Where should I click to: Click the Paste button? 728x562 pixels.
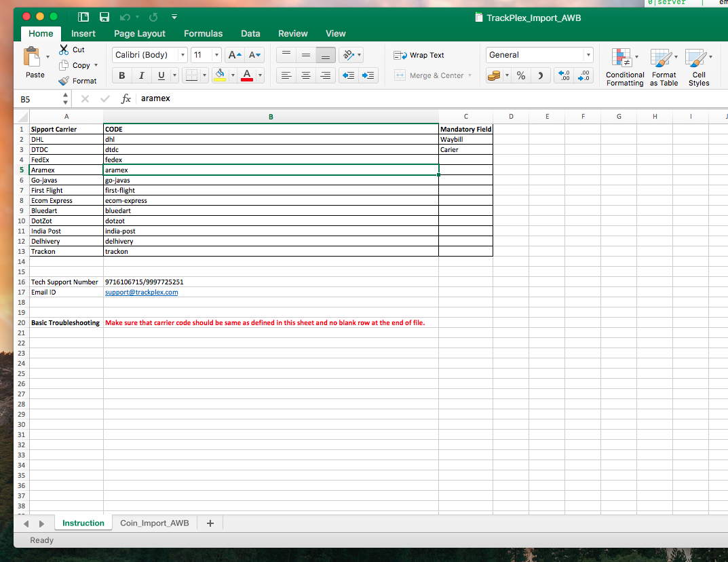(x=35, y=62)
